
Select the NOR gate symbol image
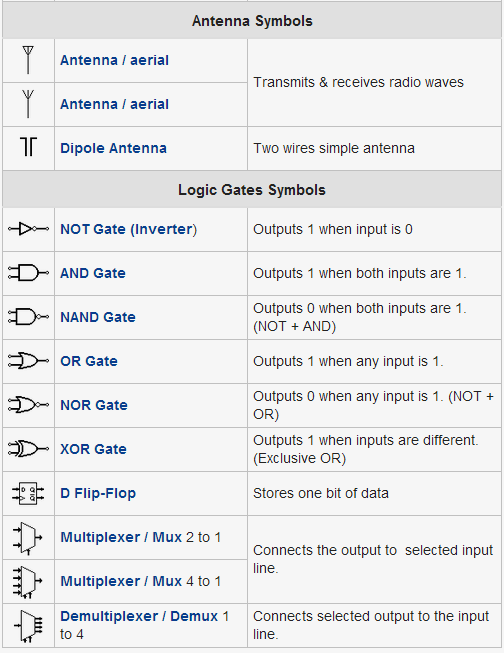(x=28, y=405)
